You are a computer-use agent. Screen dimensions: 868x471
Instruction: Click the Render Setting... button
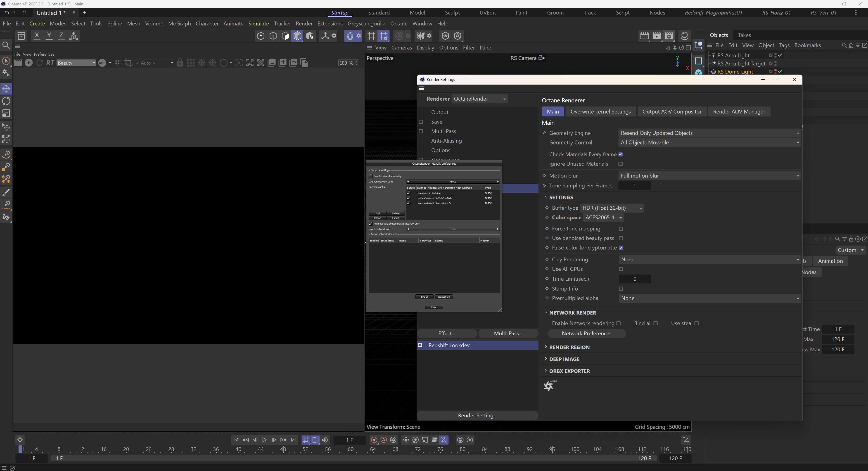pos(477,416)
